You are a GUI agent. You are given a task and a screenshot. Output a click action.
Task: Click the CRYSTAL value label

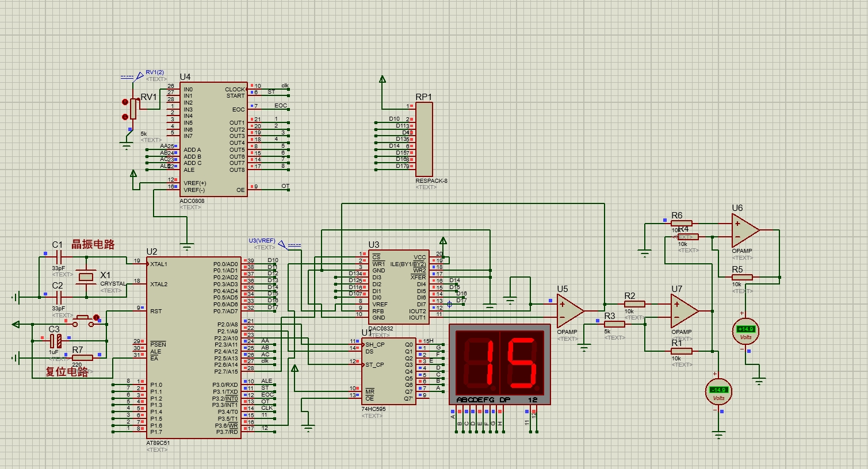(x=113, y=284)
